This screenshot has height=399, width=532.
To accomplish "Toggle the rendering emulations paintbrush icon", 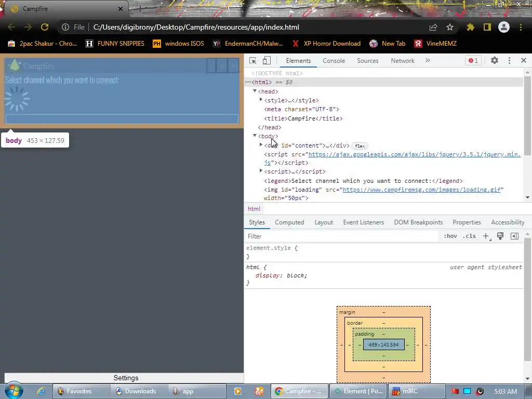I will tap(500, 236).
